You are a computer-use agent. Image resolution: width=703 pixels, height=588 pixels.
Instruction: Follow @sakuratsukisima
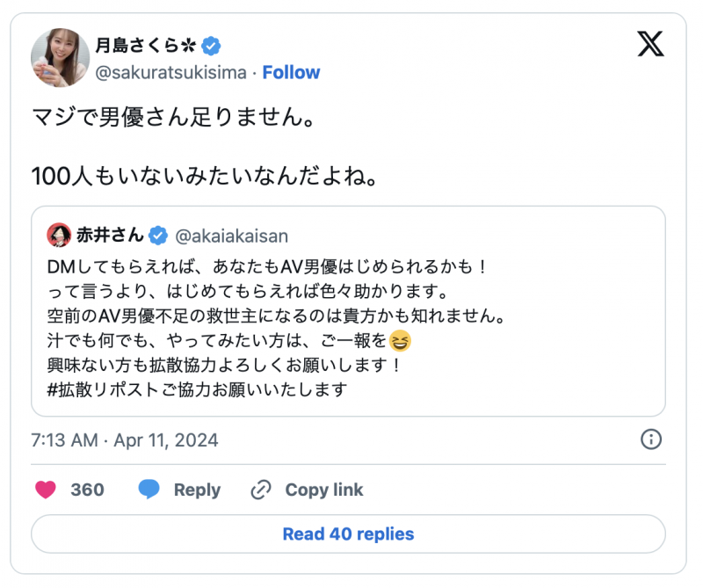(291, 72)
